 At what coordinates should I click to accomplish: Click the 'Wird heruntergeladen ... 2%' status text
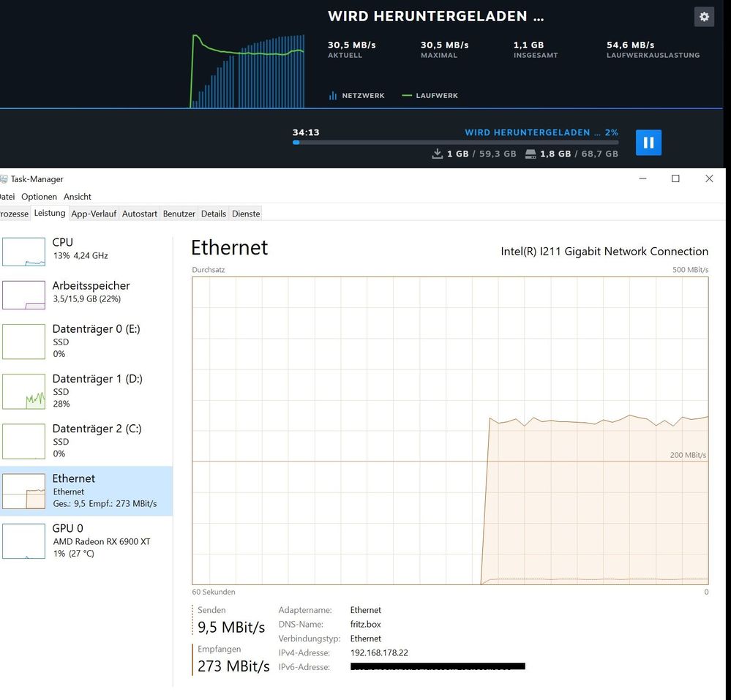[x=541, y=132]
